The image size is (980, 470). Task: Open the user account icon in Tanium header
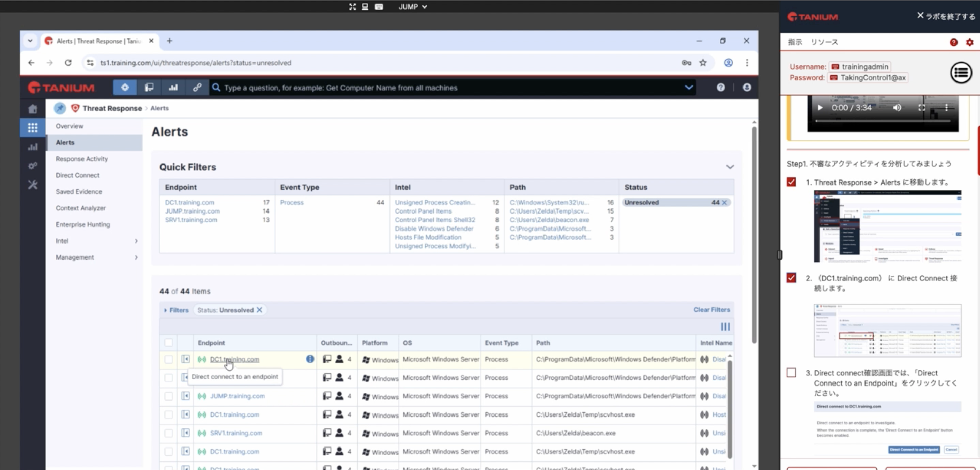[x=747, y=88]
